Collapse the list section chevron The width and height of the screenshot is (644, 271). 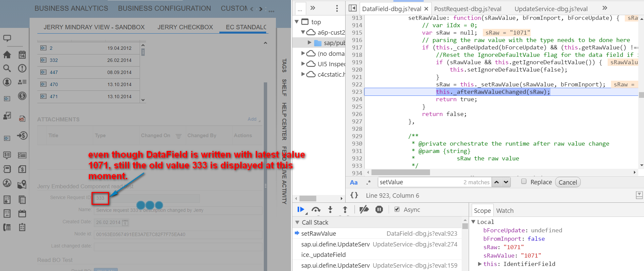(265, 43)
